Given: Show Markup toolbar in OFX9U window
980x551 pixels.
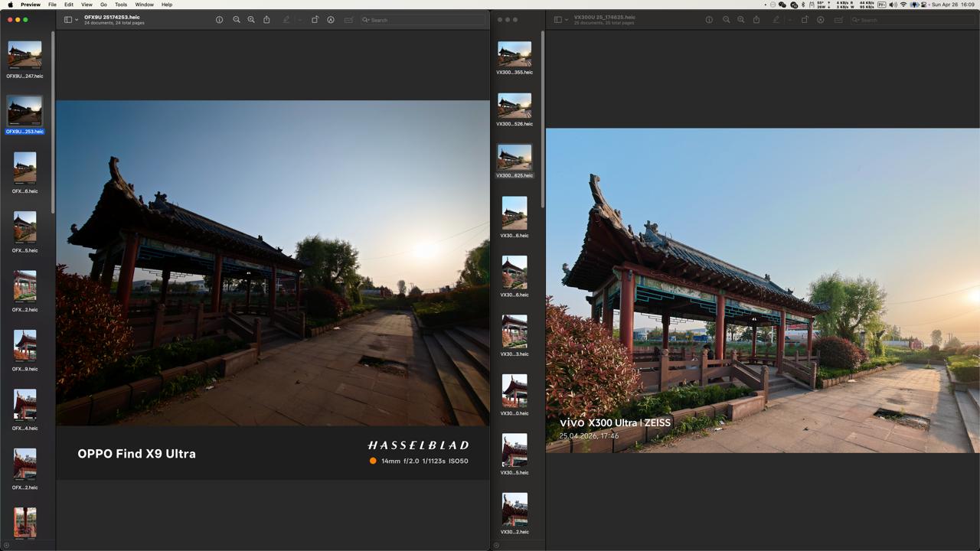Looking at the screenshot, I should click(331, 20).
